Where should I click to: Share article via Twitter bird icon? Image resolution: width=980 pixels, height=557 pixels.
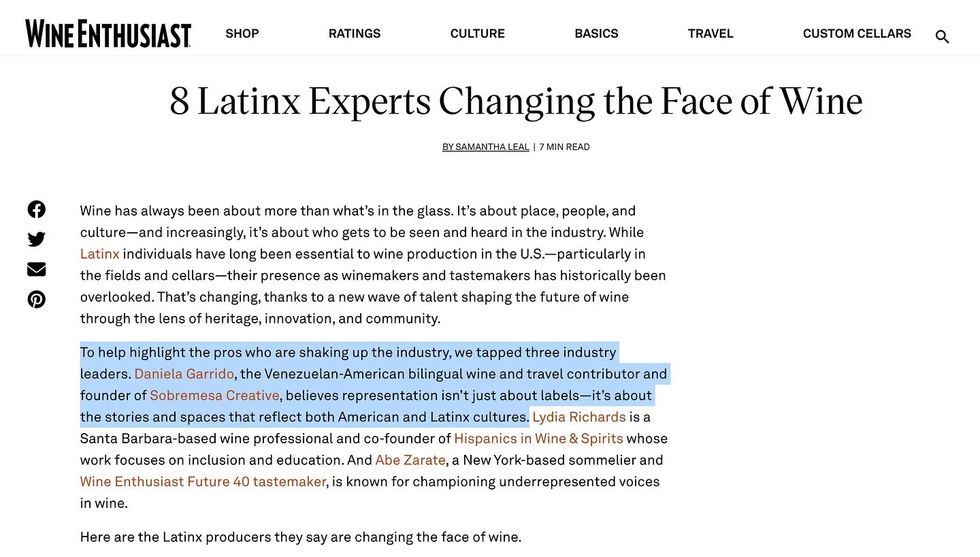coord(37,239)
